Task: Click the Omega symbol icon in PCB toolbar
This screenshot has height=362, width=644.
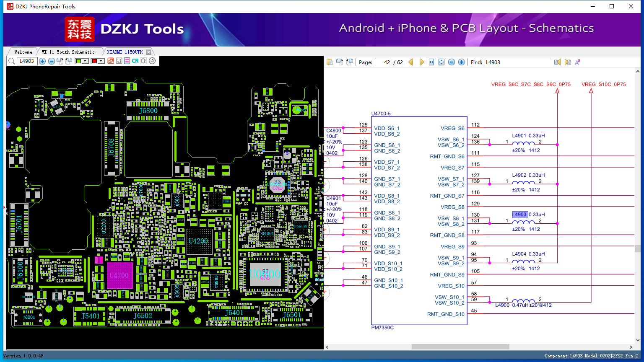Action: 143,61
